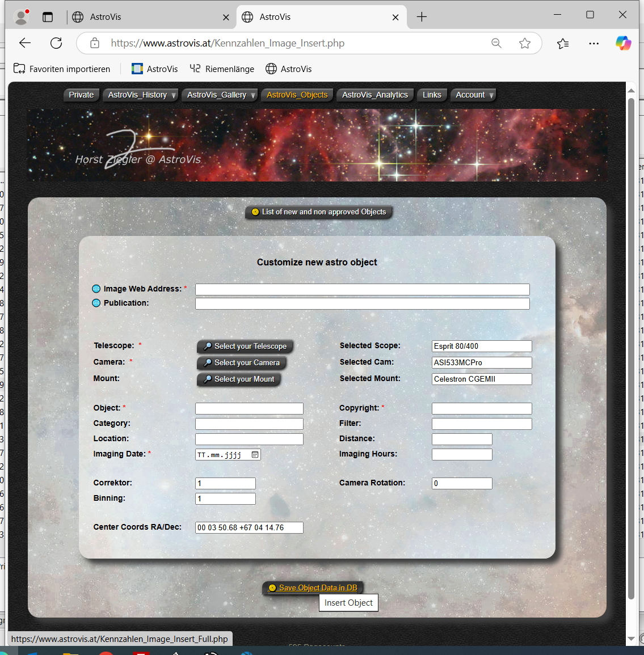644x655 pixels.
Task: Click the Camera Rotation field
Action: click(462, 483)
